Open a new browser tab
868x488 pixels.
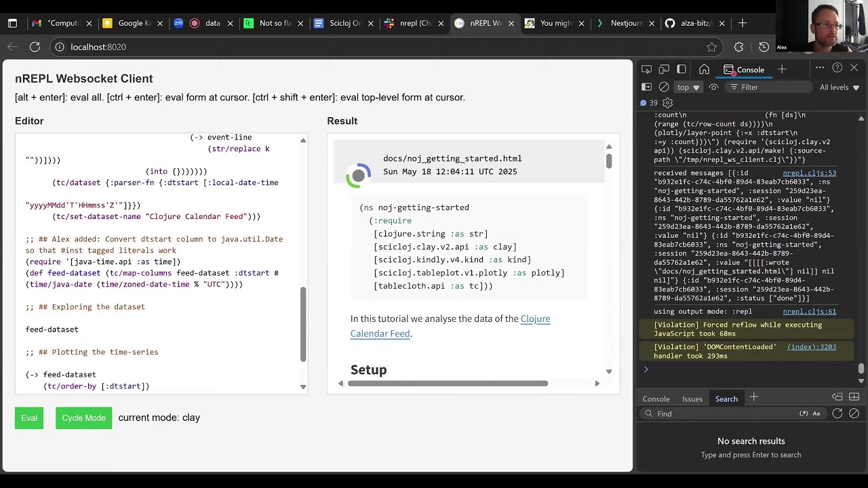[x=743, y=23]
